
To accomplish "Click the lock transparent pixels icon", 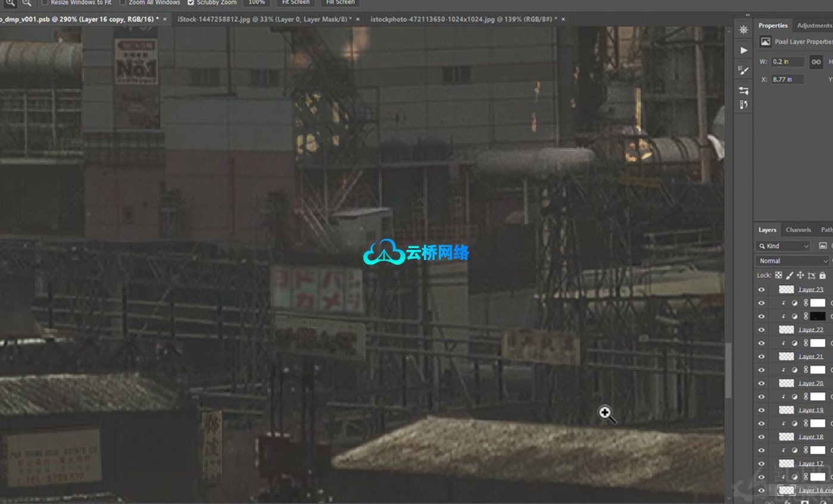I will coord(778,276).
